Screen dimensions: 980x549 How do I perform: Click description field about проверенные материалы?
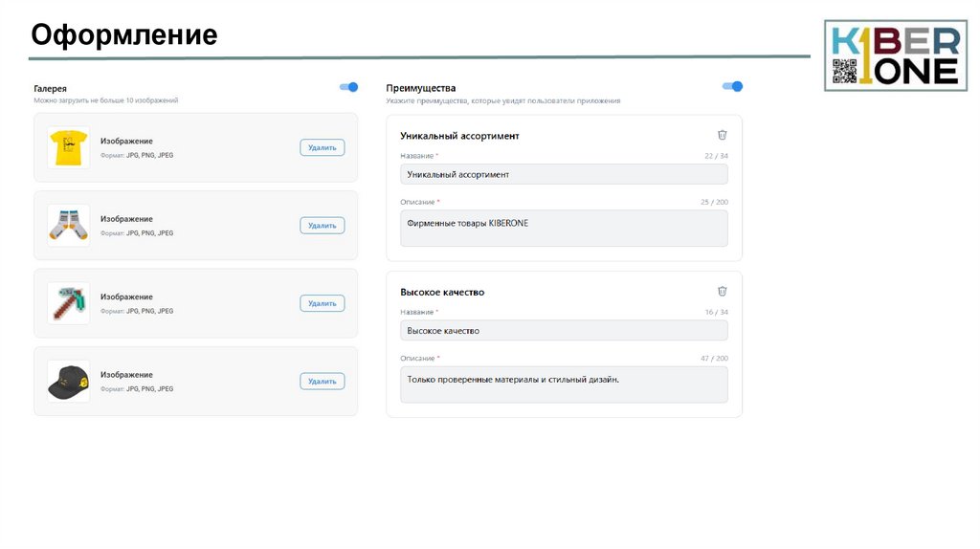point(564,384)
